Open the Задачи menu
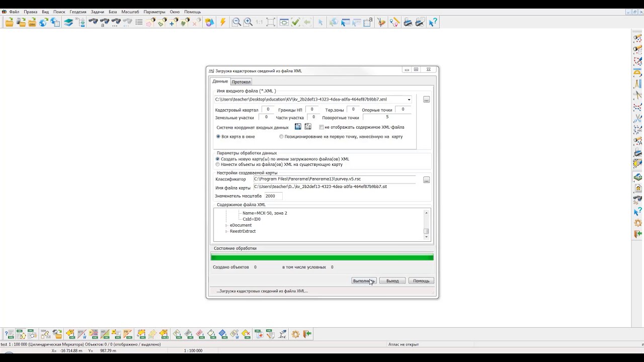This screenshot has height=362, width=644. point(98,12)
